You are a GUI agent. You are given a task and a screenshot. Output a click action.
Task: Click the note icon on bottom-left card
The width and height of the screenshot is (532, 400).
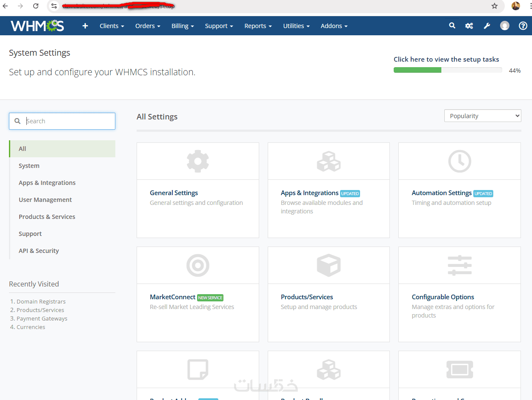(x=198, y=369)
